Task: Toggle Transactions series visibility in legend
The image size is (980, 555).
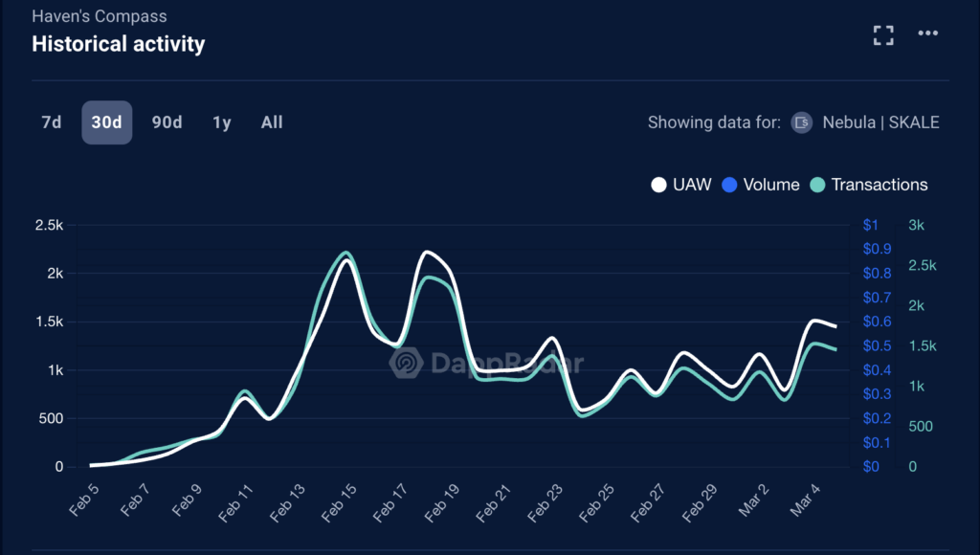Action: (869, 185)
